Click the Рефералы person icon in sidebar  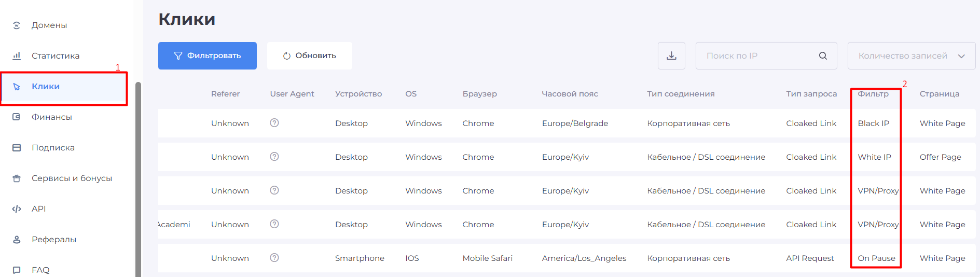[x=17, y=239]
